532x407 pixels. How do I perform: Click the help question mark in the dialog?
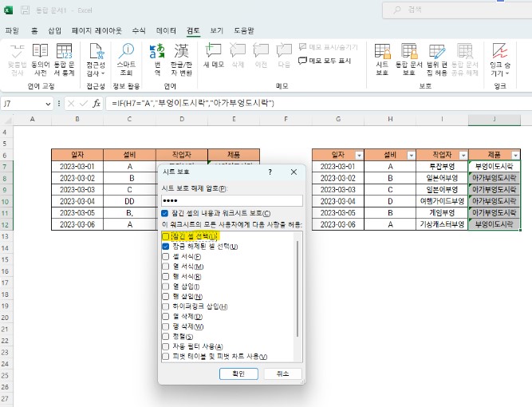tap(270, 172)
